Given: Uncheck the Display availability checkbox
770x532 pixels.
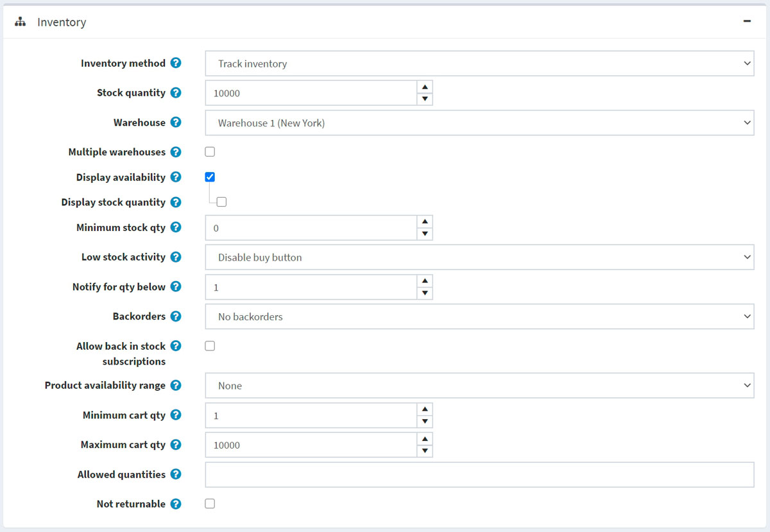Looking at the screenshot, I should coord(210,177).
